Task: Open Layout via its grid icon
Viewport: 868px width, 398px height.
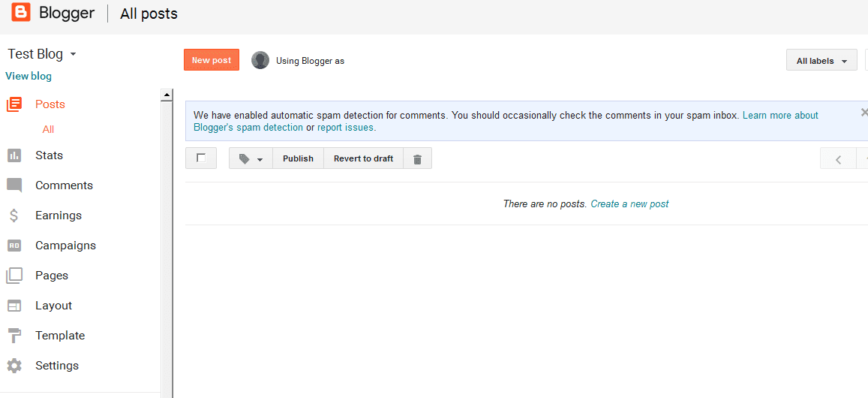Action: [14, 306]
